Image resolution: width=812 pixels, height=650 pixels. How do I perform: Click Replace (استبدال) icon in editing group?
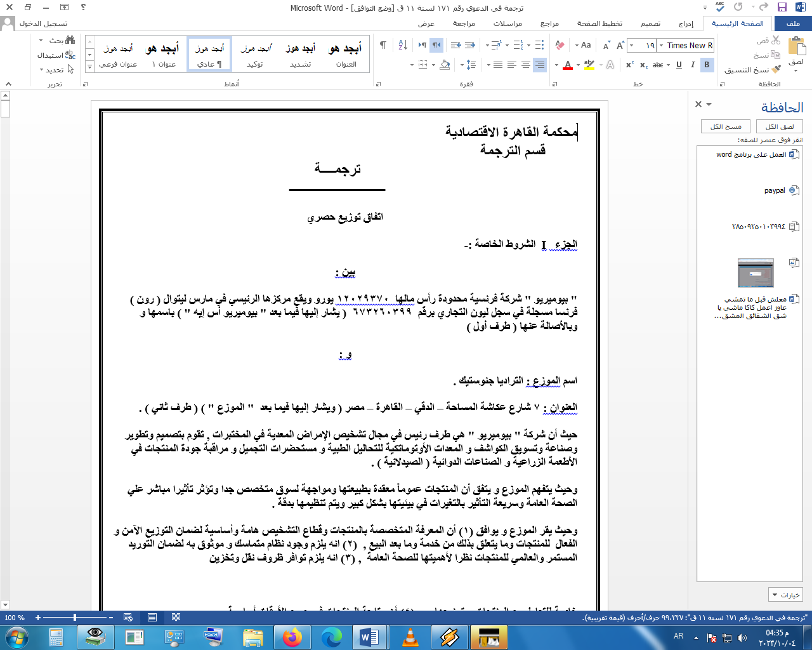(x=70, y=55)
